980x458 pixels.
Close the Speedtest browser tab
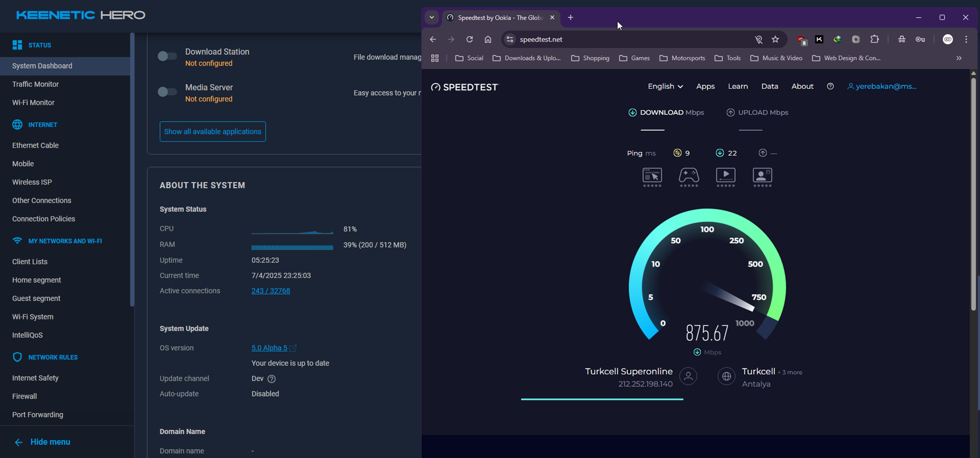click(x=552, y=18)
